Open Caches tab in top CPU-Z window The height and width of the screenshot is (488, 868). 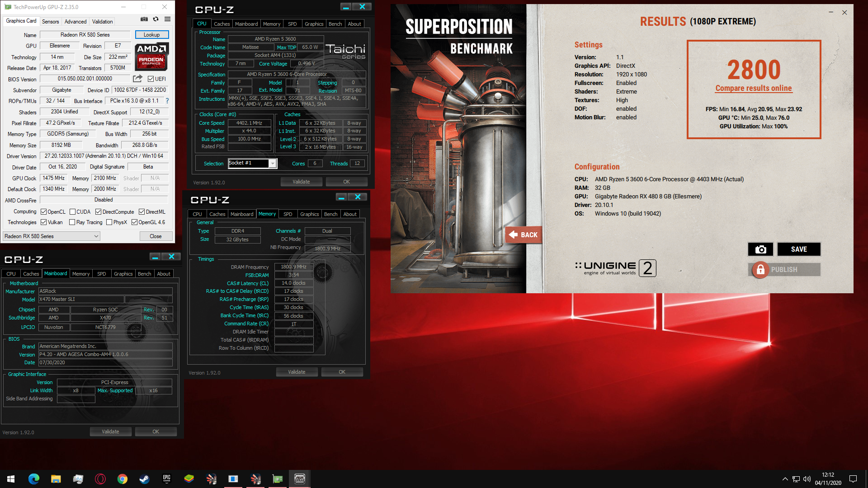coord(222,24)
